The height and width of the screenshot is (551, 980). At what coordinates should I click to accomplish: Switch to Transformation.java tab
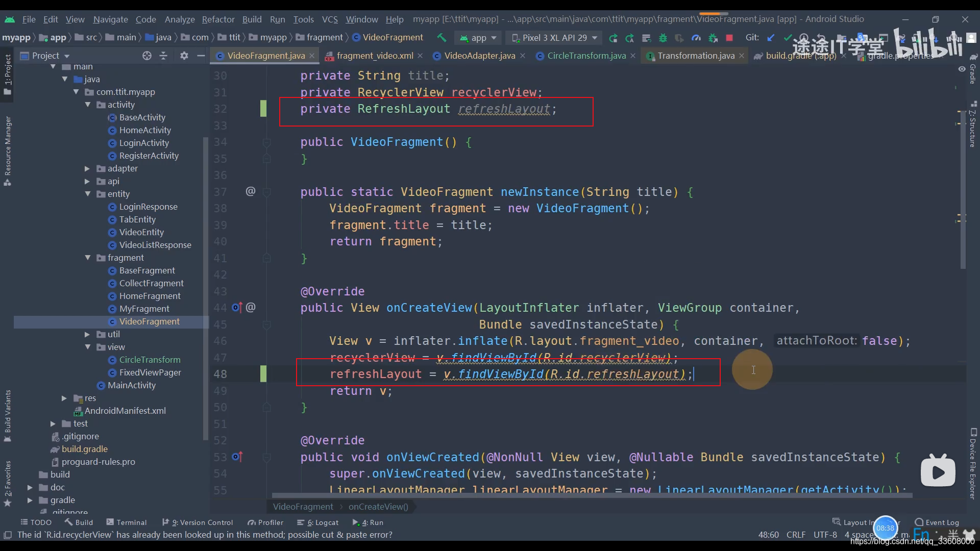pyautogui.click(x=696, y=56)
